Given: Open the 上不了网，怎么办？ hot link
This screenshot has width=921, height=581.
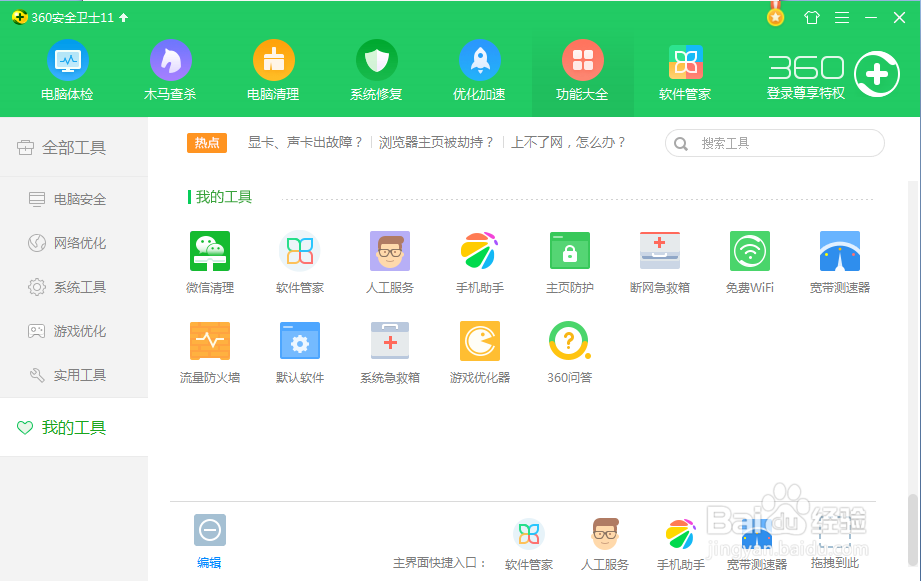Looking at the screenshot, I should pyautogui.click(x=569, y=143).
